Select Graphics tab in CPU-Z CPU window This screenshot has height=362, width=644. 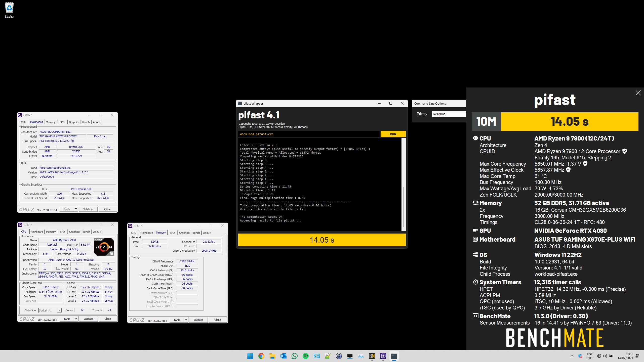tap(74, 232)
